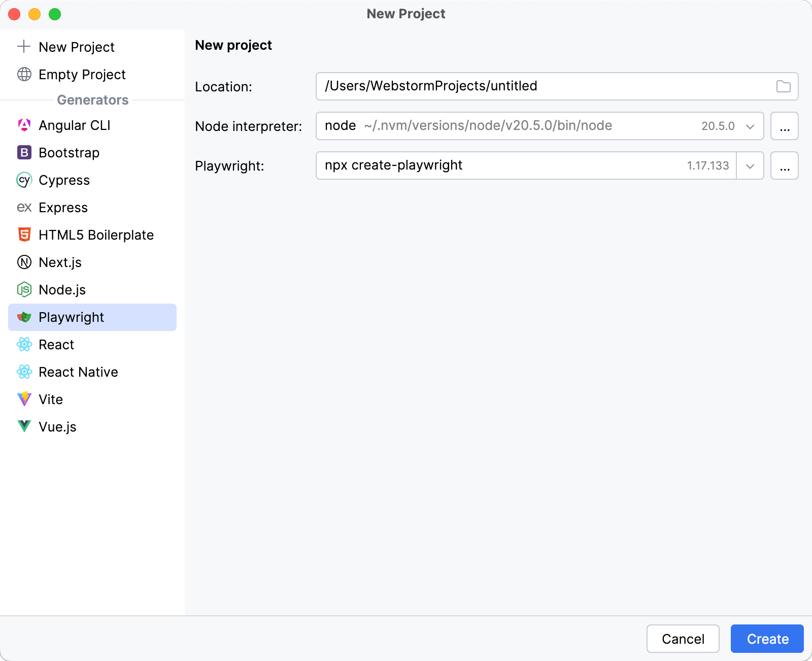Select the Next.js generator icon
Screen dimensions: 812x661
(24, 262)
